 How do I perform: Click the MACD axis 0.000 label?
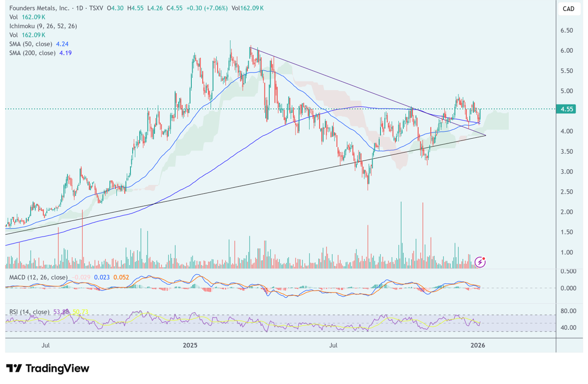[x=568, y=288]
